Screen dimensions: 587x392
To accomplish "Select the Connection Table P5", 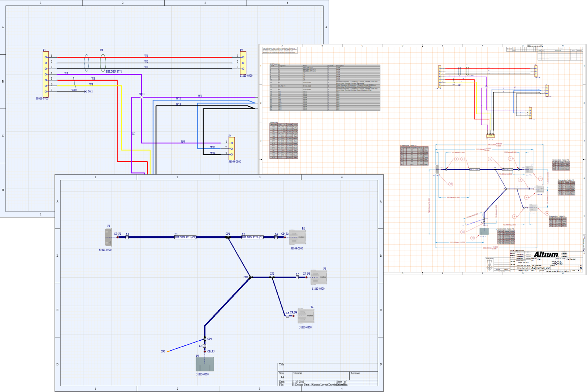I will 506,237.
